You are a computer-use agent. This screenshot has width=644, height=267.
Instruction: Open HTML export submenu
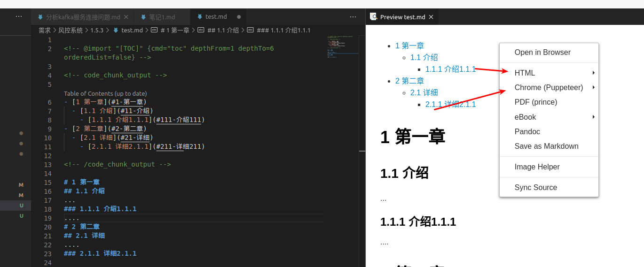click(549, 73)
